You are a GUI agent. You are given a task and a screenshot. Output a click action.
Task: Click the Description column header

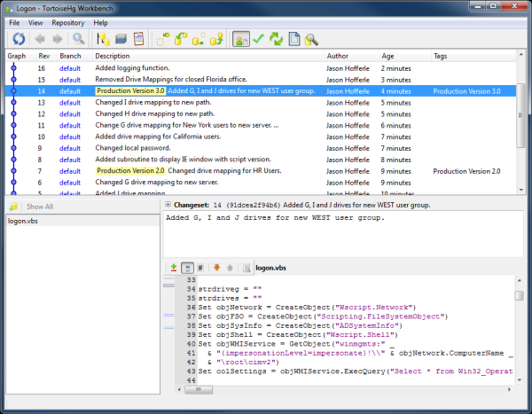tap(208, 56)
